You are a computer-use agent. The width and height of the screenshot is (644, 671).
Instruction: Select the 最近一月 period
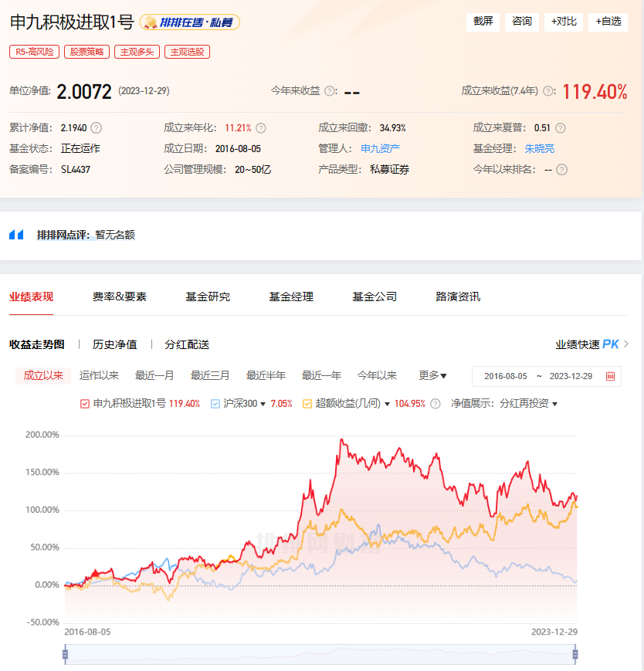coord(154,376)
